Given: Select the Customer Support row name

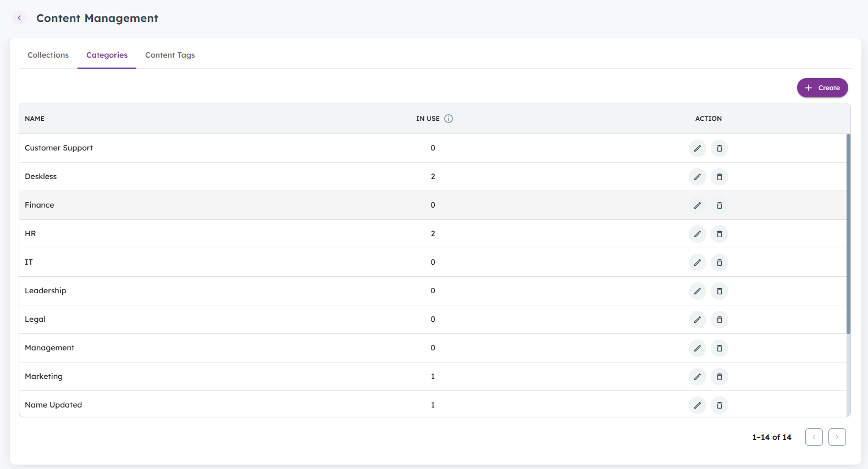Looking at the screenshot, I should [x=59, y=148].
